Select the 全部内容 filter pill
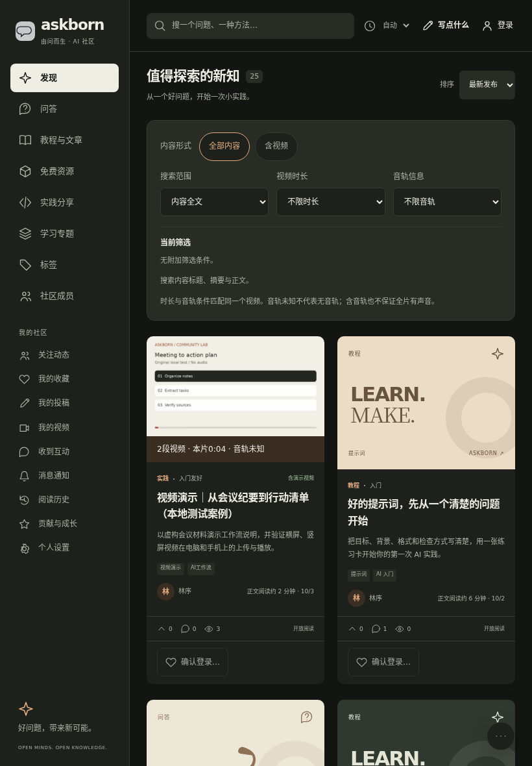Viewport: 532px width, 766px height. [x=224, y=146]
